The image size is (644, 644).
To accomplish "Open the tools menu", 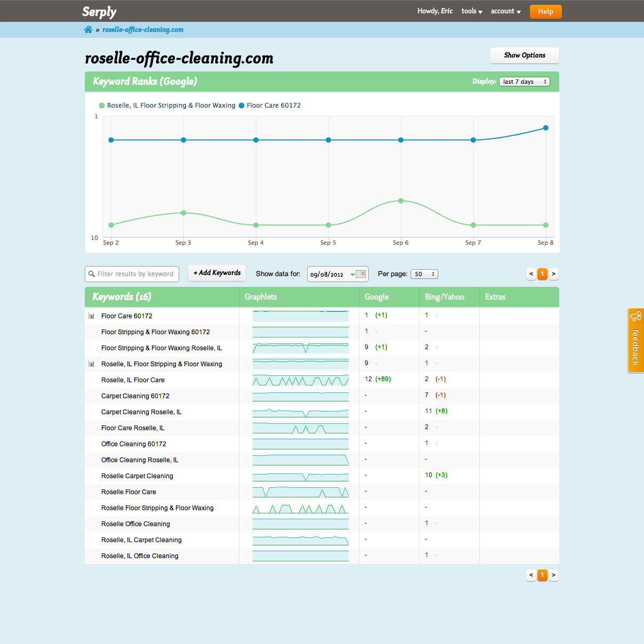I will [x=472, y=11].
